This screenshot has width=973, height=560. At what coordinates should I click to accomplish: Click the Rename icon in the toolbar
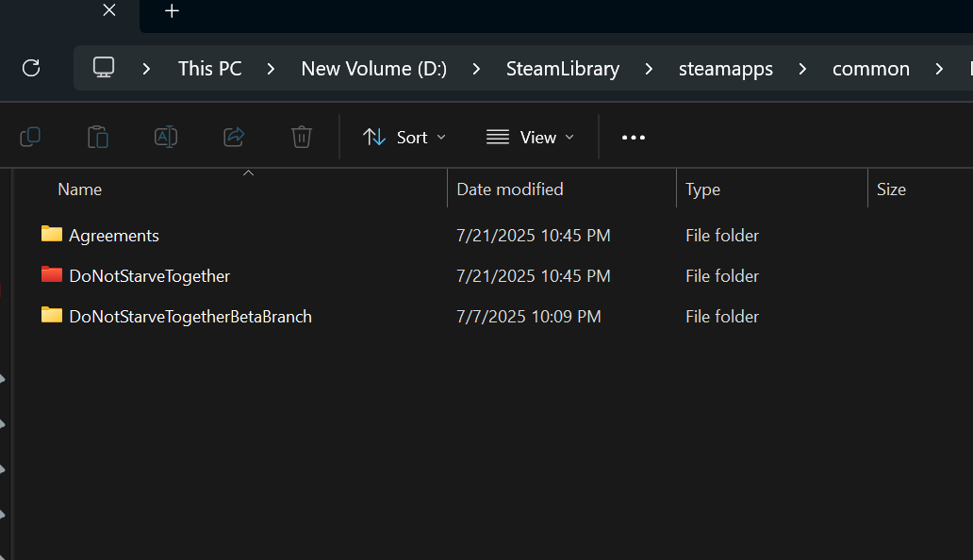coord(166,137)
